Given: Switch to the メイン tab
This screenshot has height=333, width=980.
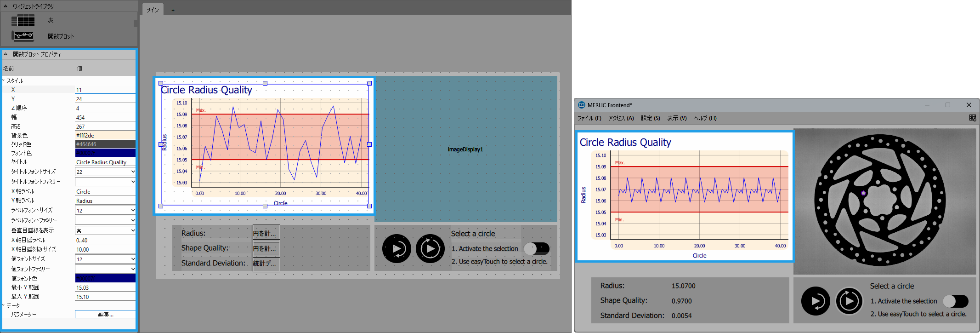Looking at the screenshot, I should tap(153, 10).
